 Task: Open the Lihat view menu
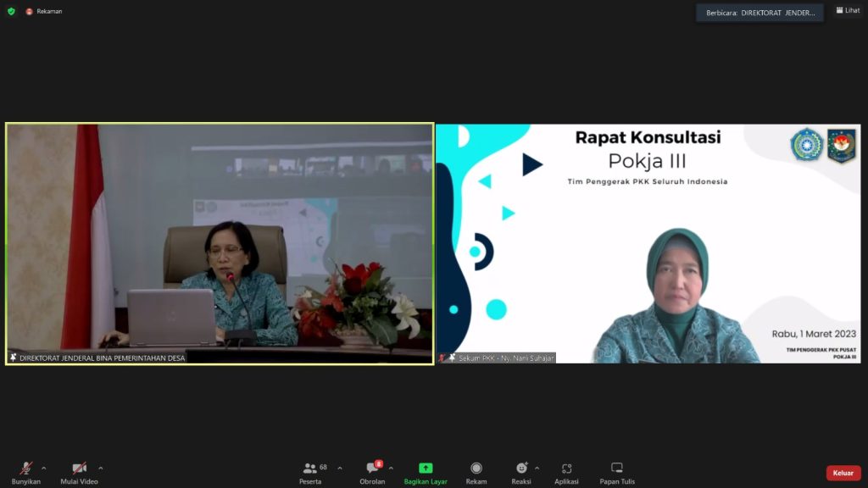(848, 11)
